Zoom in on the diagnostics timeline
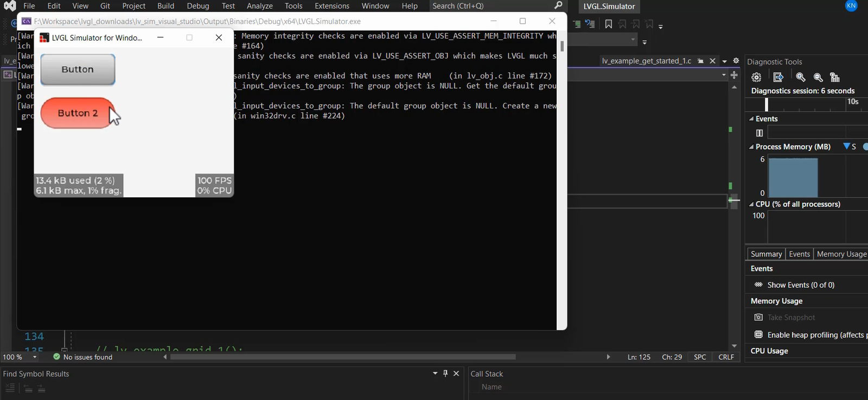Screen dimensions: 868x400 pyautogui.click(x=801, y=77)
